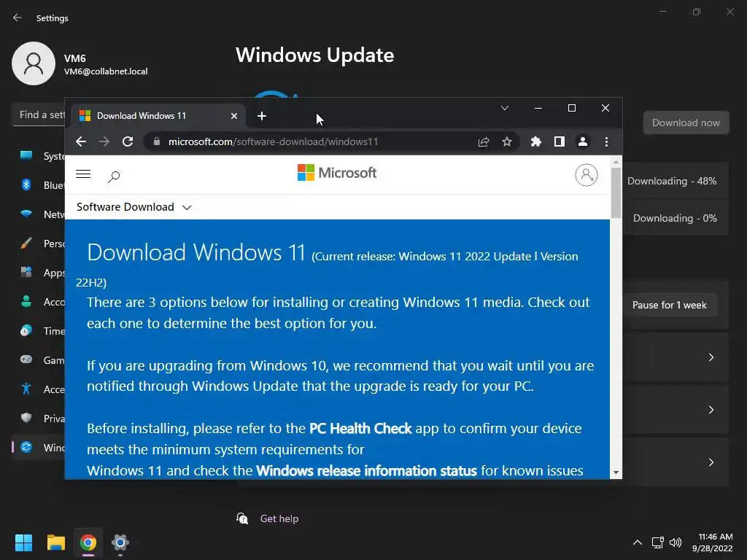Show hidden tray icons chevron

point(638,542)
